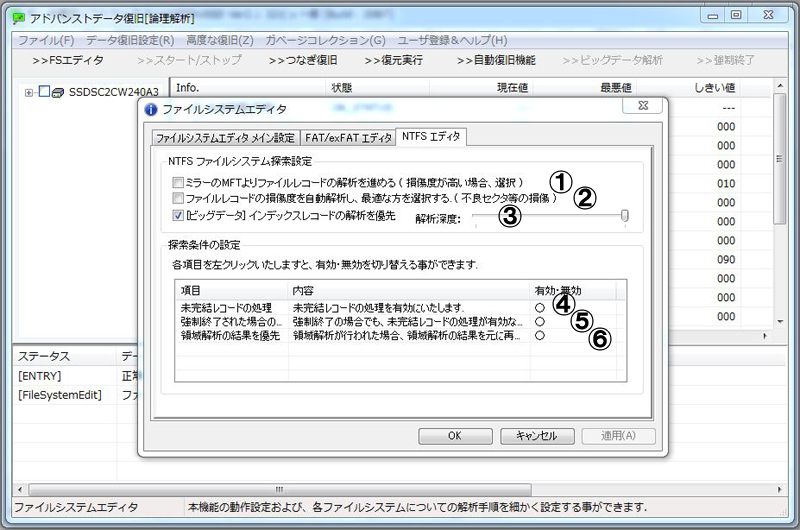Click the 有効・無効 column header
The height and width of the screenshot is (530, 800).
(573, 291)
